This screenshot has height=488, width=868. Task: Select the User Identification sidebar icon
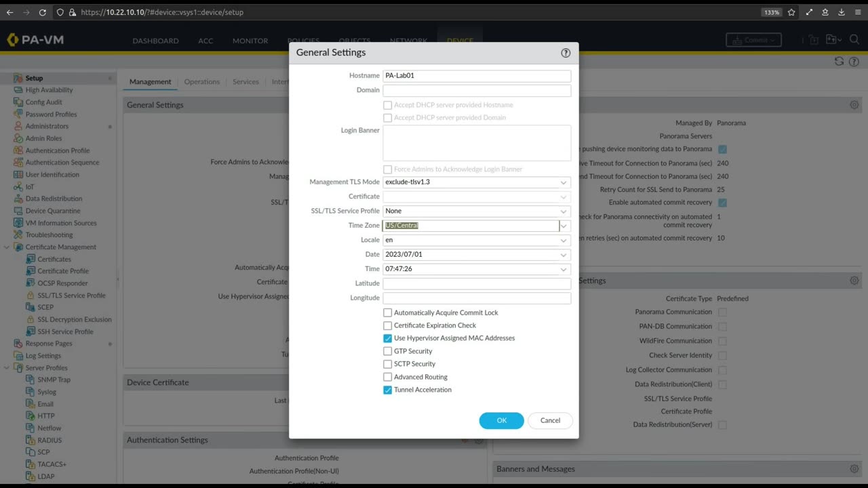(19, 175)
